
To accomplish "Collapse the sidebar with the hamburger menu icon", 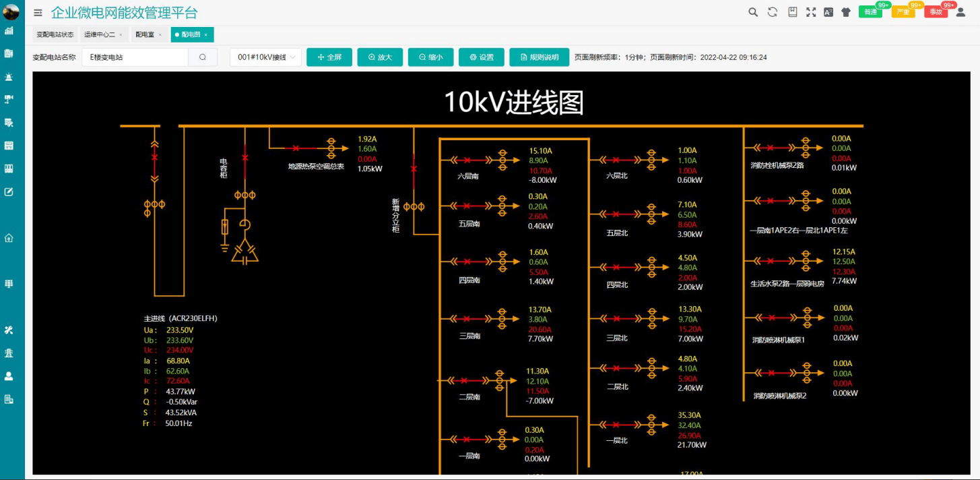I will [38, 13].
